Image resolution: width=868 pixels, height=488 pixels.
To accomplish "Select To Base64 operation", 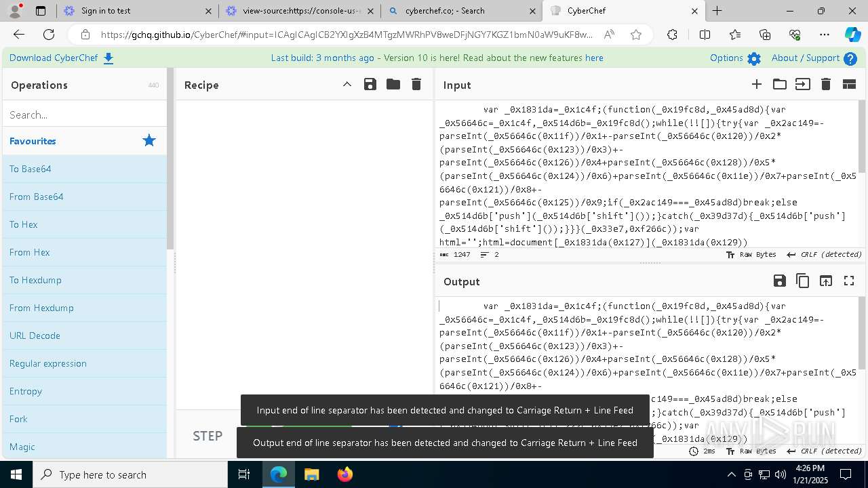I will click(85, 169).
